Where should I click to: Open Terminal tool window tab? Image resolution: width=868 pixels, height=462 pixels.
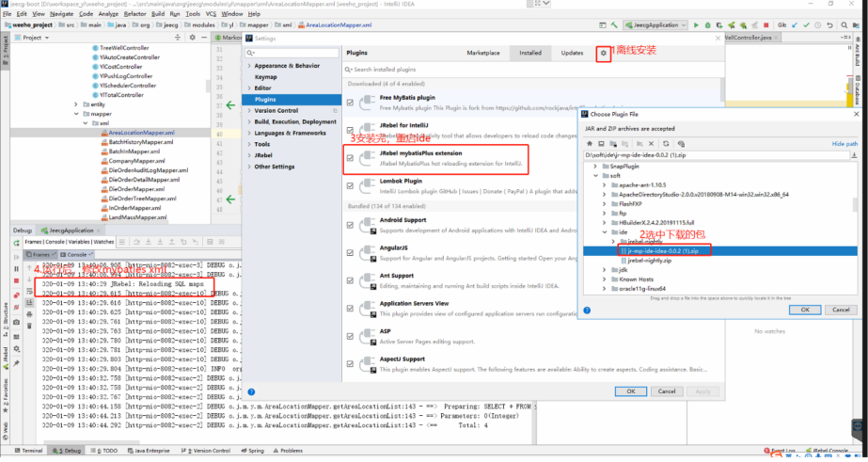(x=29, y=451)
